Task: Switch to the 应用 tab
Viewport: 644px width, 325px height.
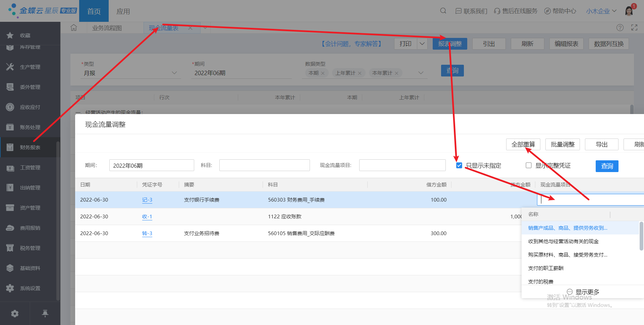Action: [123, 11]
